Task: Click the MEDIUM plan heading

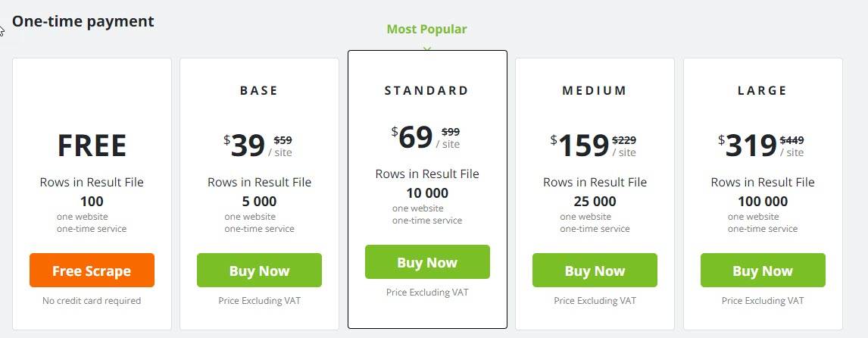Action: tap(595, 90)
